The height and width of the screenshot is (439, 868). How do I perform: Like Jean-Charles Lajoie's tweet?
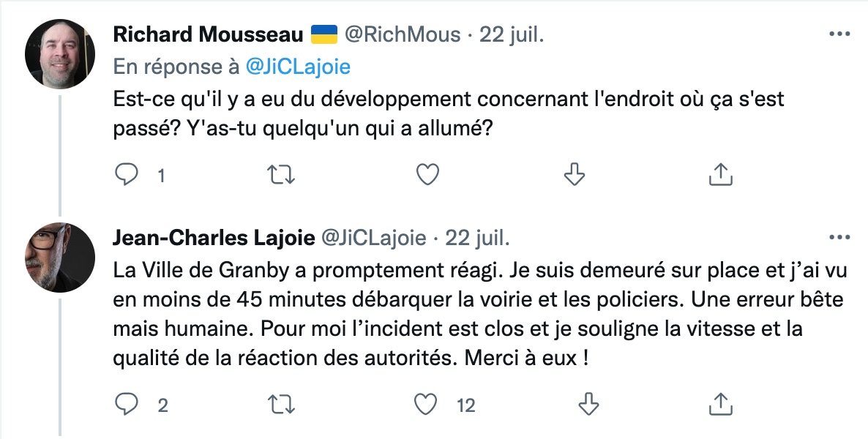tap(427, 403)
